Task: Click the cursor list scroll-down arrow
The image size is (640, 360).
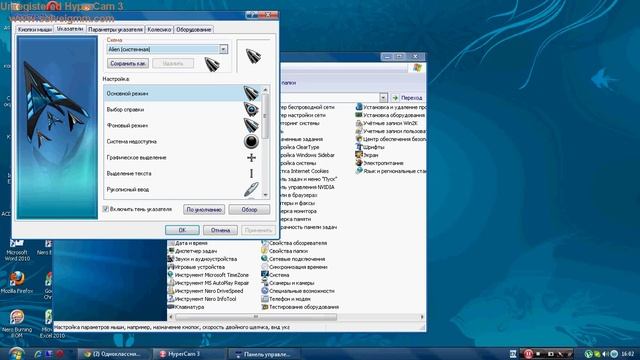Action: (266, 195)
